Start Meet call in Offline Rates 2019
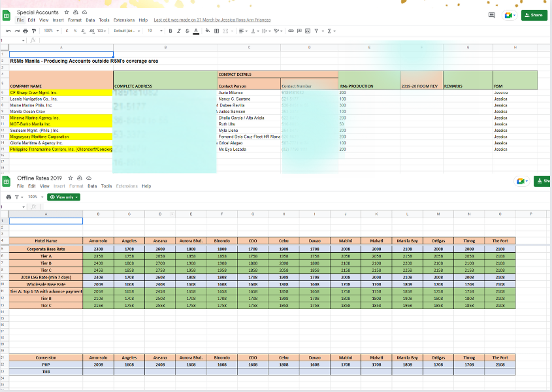This screenshot has width=552, height=392. pos(521,181)
